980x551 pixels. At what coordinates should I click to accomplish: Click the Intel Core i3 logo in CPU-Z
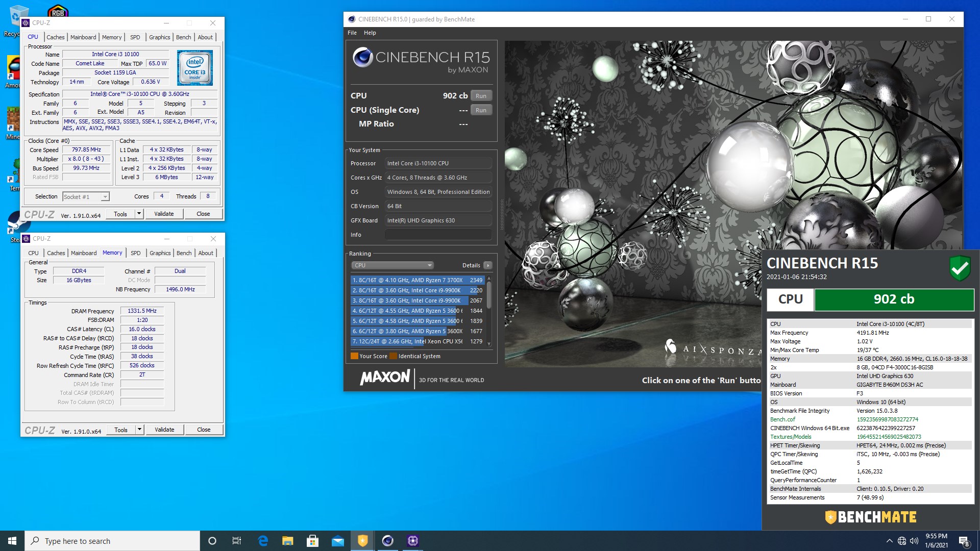195,68
